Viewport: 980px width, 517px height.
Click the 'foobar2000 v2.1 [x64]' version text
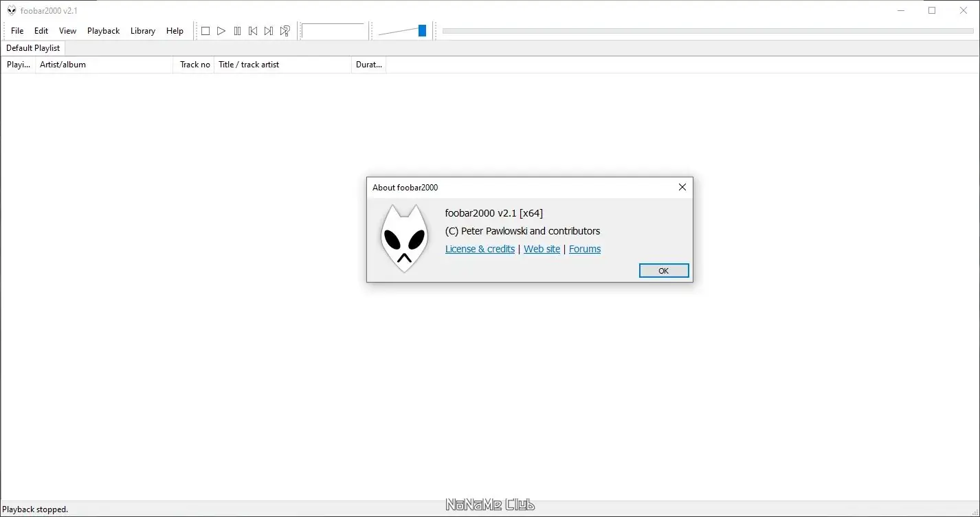[x=494, y=213]
